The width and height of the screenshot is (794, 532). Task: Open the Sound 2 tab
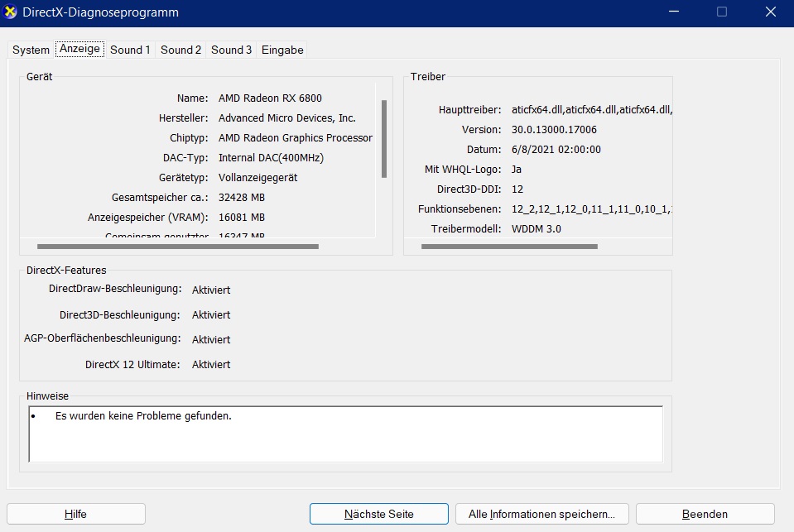click(180, 50)
